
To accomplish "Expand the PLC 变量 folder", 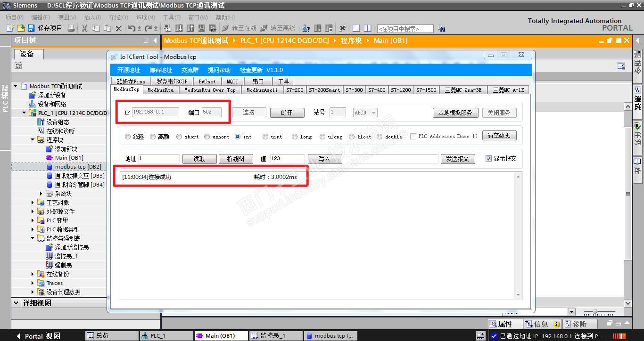I will (33, 220).
